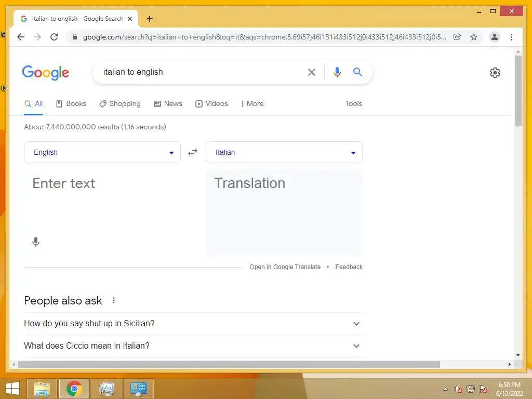Bookmark this page with the star icon
The width and height of the screenshot is (532, 399).
tap(474, 37)
